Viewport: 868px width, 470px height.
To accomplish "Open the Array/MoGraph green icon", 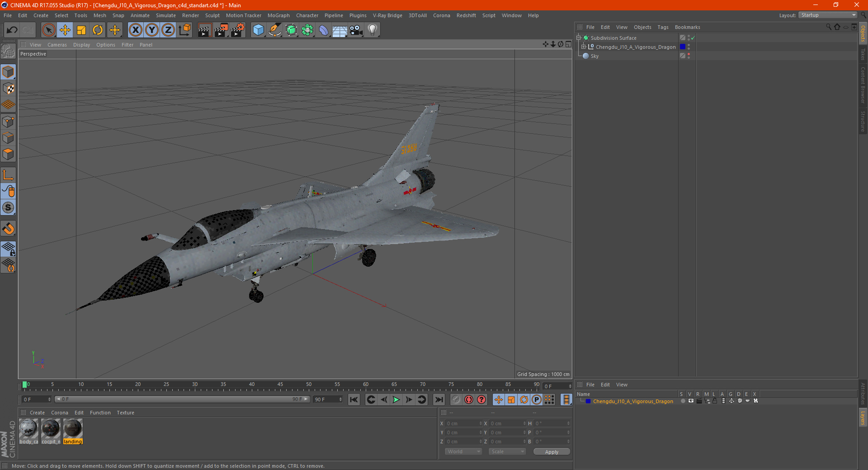I will tap(307, 30).
